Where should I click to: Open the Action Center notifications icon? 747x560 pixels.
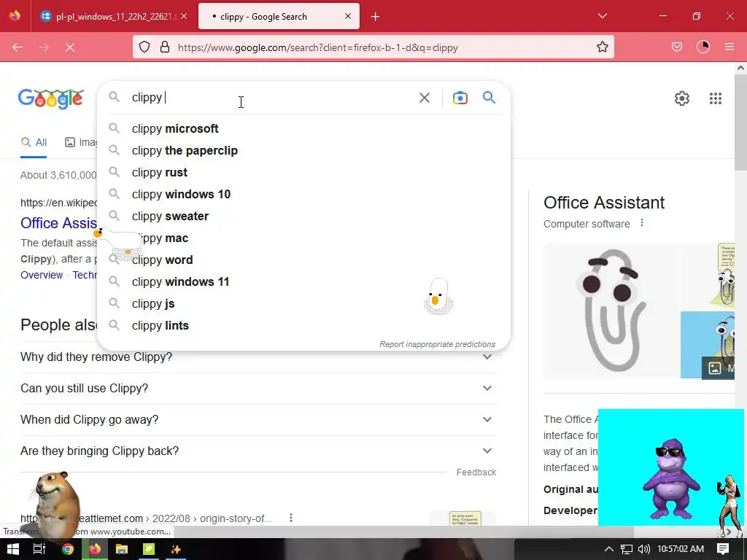(x=722, y=549)
